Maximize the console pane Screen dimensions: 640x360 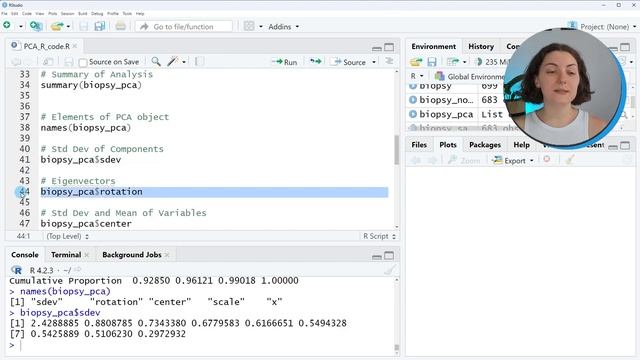[x=389, y=256]
